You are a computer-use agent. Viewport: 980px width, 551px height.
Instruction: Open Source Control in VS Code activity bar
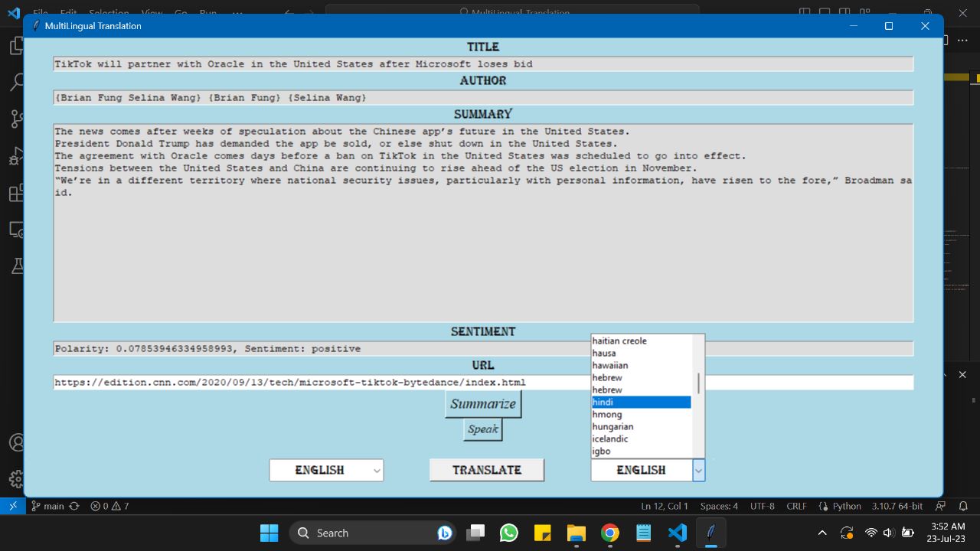tap(15, 119)
